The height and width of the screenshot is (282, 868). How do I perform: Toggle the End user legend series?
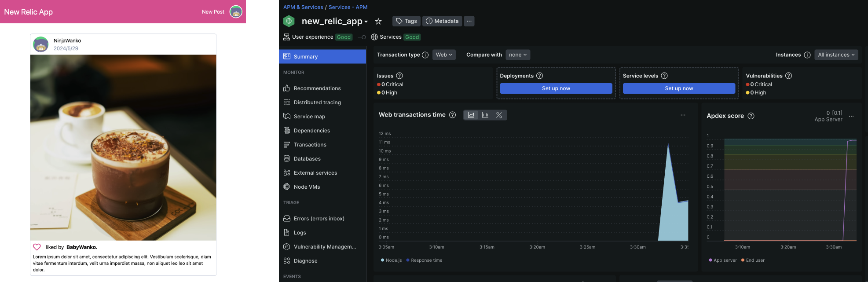click(753, 260)
